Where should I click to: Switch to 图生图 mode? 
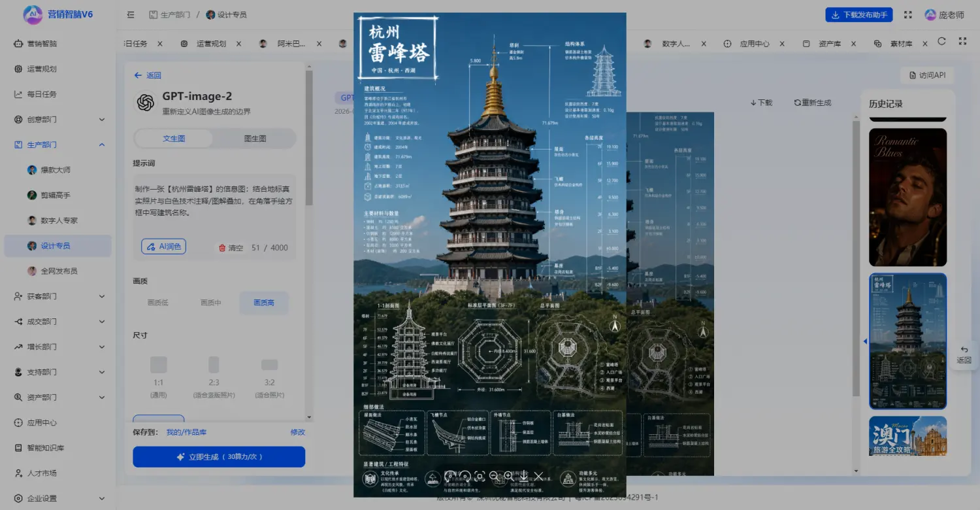pyautogui.click(x=255, y=139)
